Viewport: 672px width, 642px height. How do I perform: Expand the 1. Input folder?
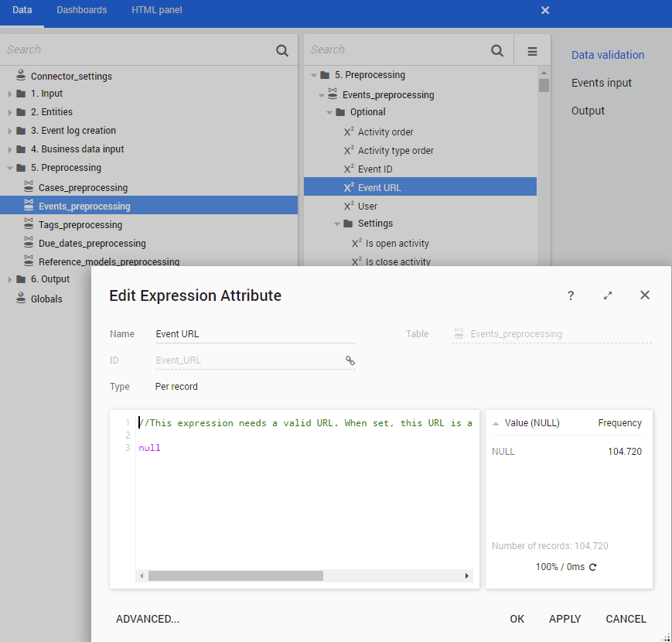tap(10, 94)
